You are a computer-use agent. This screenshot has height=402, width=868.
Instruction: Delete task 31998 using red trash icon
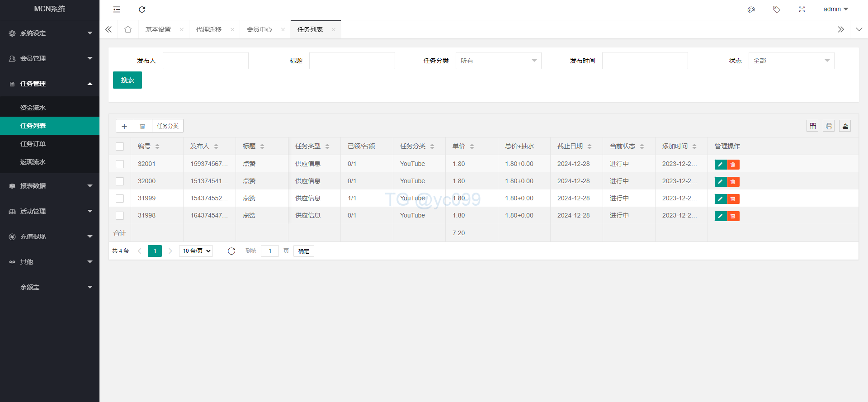coord(733,216)
